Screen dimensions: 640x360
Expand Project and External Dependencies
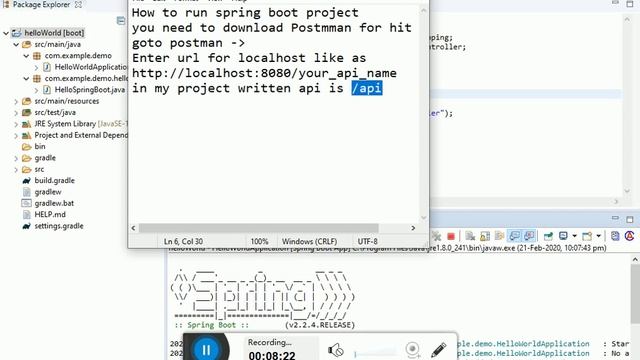click(x=16, y=136)
